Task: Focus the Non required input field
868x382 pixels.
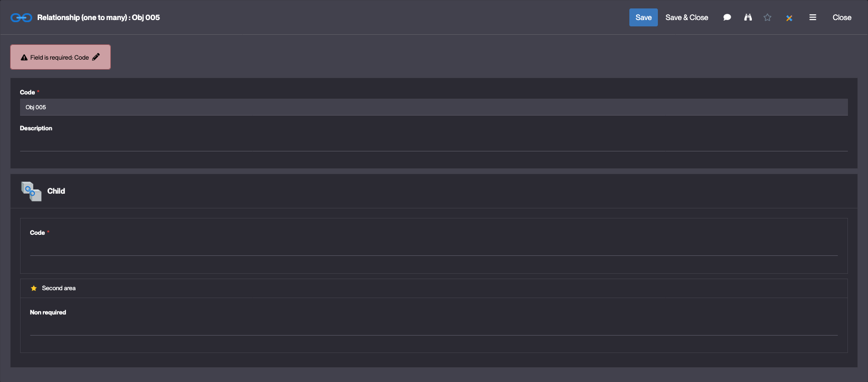Action: coord(433,327)
